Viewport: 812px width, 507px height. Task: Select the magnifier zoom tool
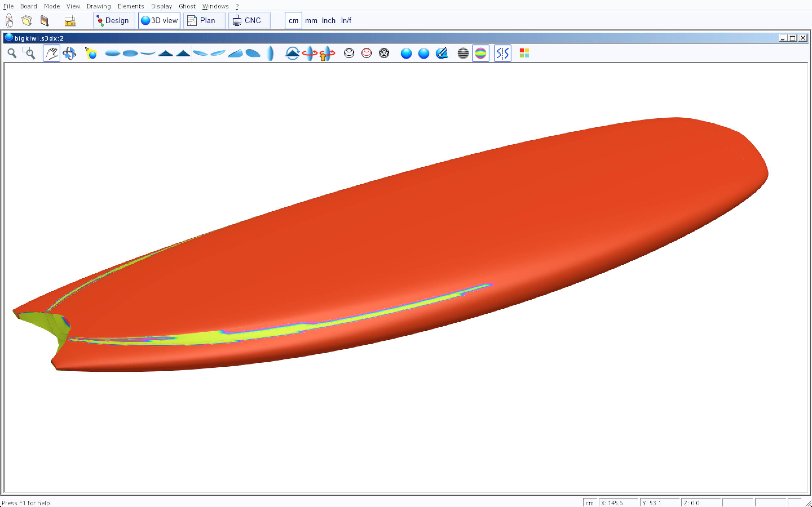(x=12, y=53)
